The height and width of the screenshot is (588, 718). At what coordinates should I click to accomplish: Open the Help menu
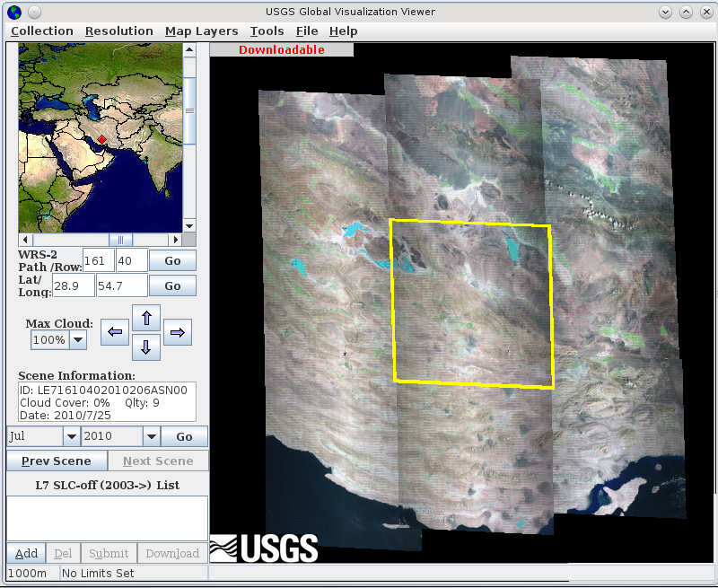(x=344, y=31)
